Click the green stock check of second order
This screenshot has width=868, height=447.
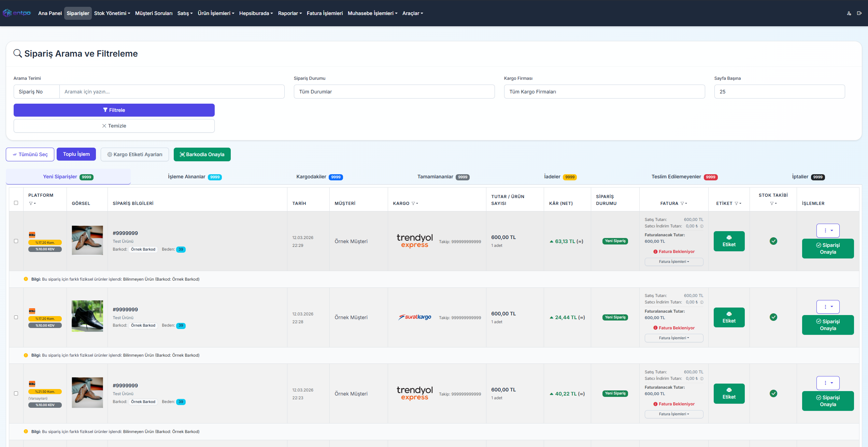tap(773, 317)
